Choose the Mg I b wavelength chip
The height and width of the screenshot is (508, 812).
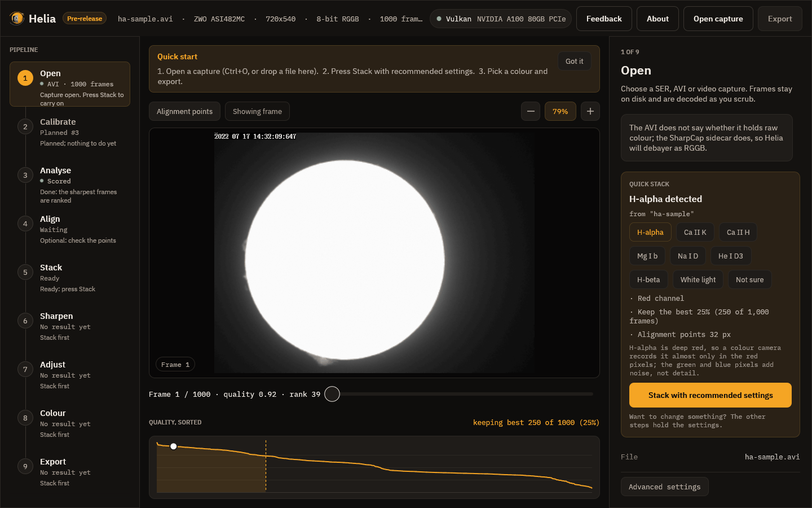pos(647,256)
